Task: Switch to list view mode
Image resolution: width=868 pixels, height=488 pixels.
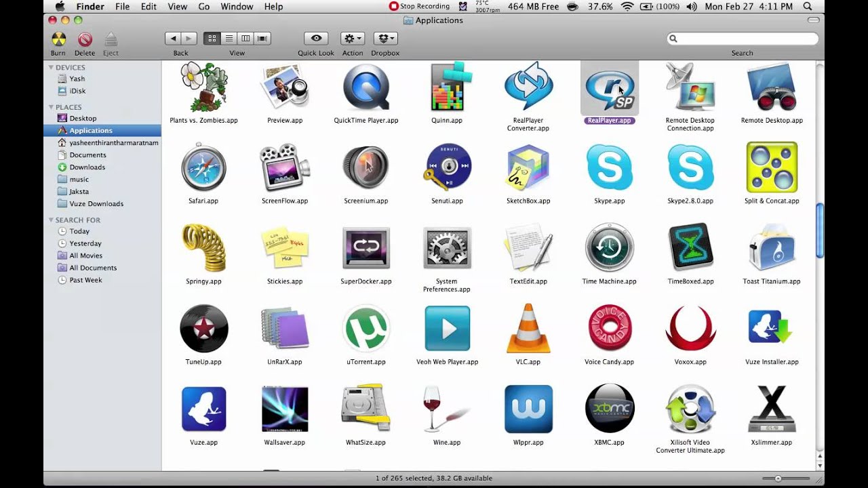Action: [x=229, y=39]
